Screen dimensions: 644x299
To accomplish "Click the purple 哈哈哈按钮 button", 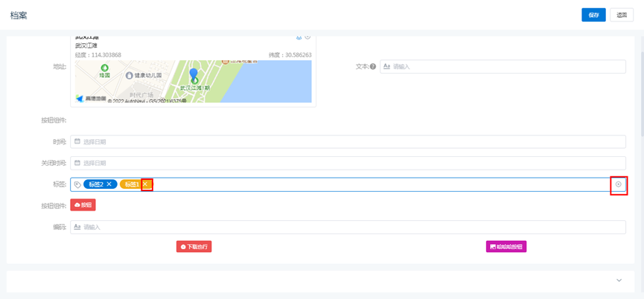I will (x=506, y=246).
